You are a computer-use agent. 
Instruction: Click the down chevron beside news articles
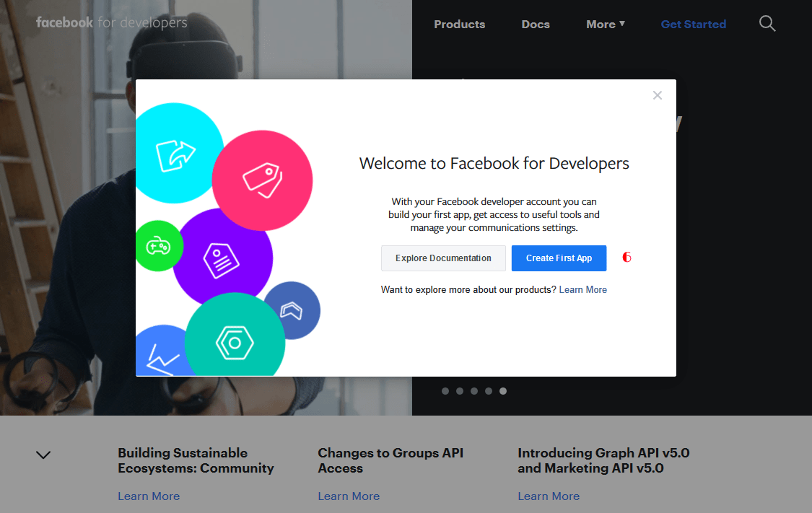pos(43,455)
